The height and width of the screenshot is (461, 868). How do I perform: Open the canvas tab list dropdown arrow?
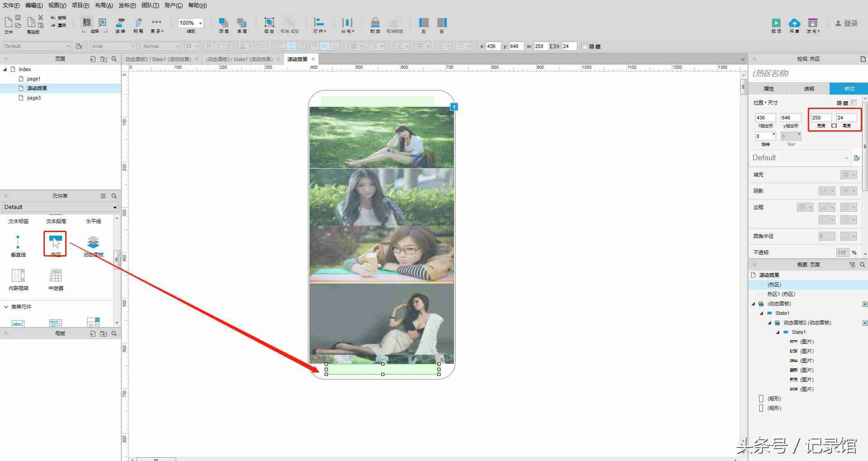(743, 59)
